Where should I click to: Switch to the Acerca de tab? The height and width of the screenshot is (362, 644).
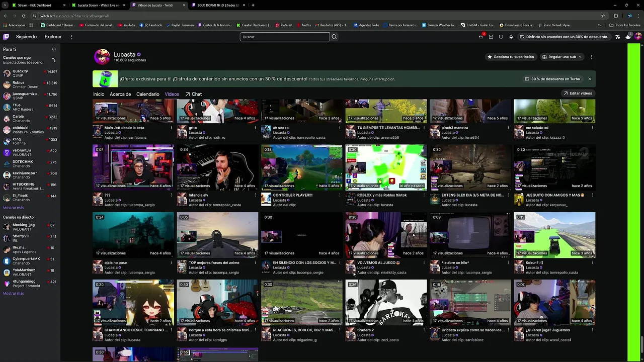(x=120, y=94)
